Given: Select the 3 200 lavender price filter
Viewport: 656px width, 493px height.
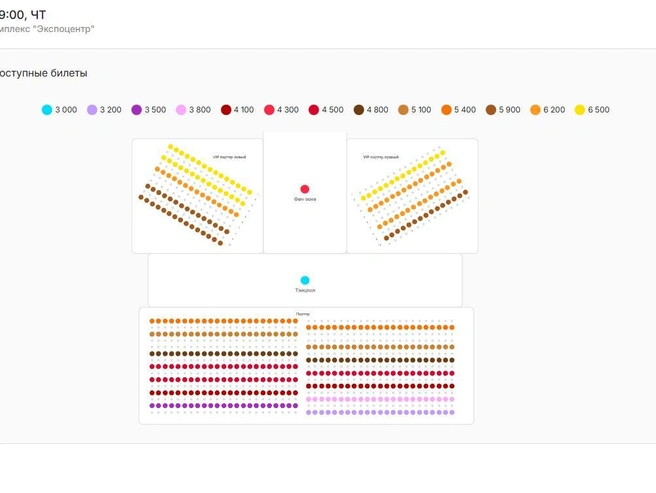Looking at the screenshot, I should pos(104,110).
